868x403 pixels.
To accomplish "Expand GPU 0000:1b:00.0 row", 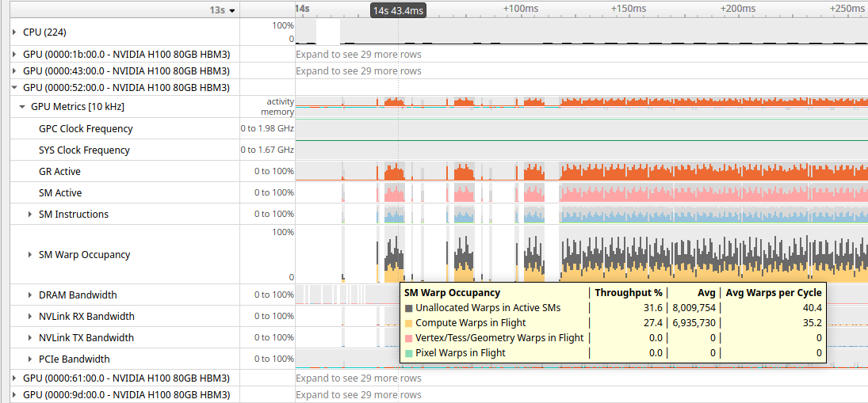I will 14,54.
